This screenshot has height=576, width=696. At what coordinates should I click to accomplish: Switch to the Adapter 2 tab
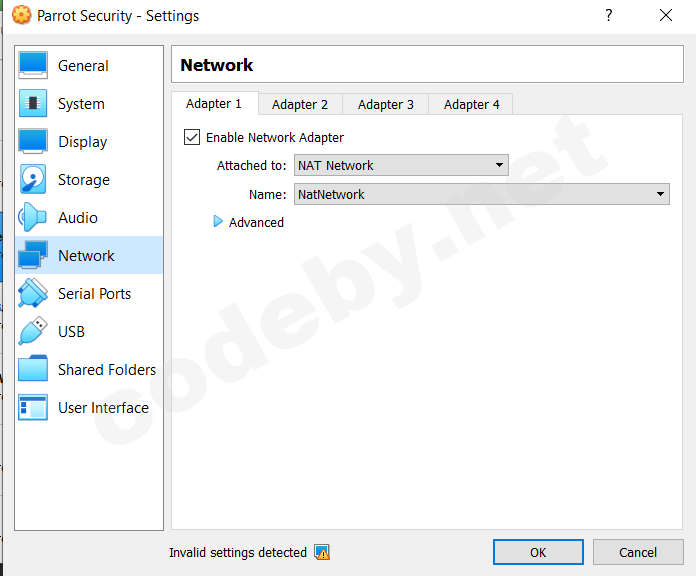coord(300,104)
